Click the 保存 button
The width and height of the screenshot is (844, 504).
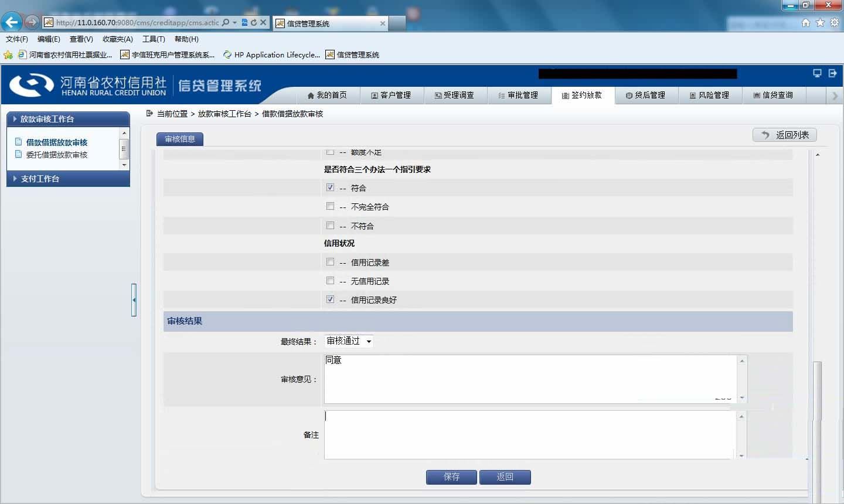coord(451,477)
